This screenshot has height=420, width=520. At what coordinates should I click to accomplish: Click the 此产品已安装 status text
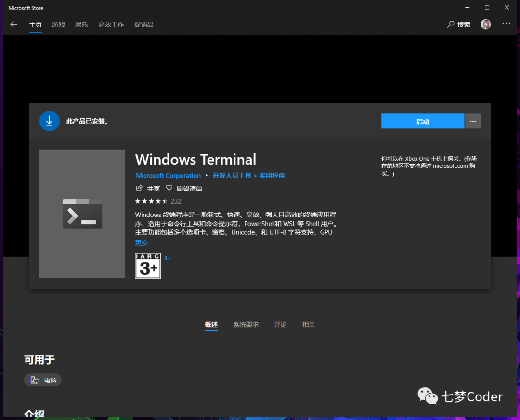[87, 121]
